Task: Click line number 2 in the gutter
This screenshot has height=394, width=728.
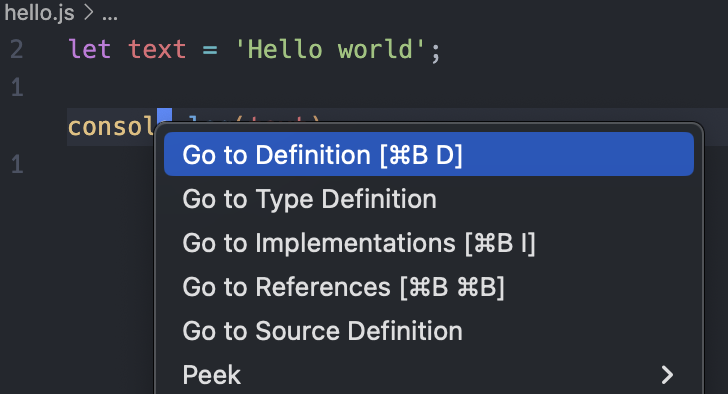Action: (x=17, y=49)
